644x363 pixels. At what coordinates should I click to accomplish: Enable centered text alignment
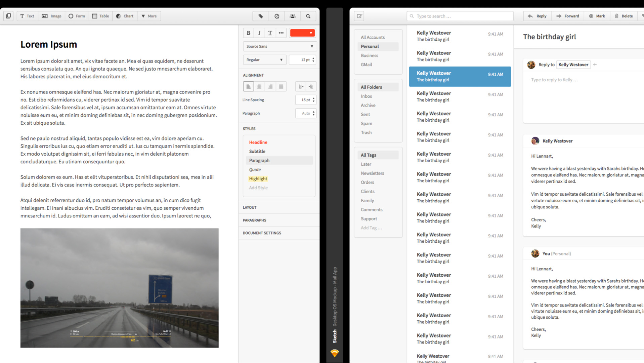pos(259,86)
